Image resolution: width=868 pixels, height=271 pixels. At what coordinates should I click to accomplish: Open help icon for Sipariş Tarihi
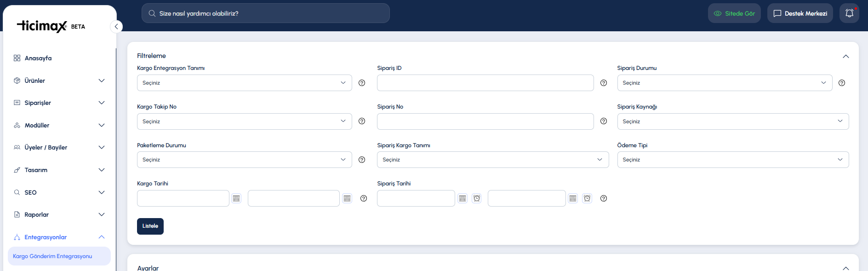click(604, 198)
